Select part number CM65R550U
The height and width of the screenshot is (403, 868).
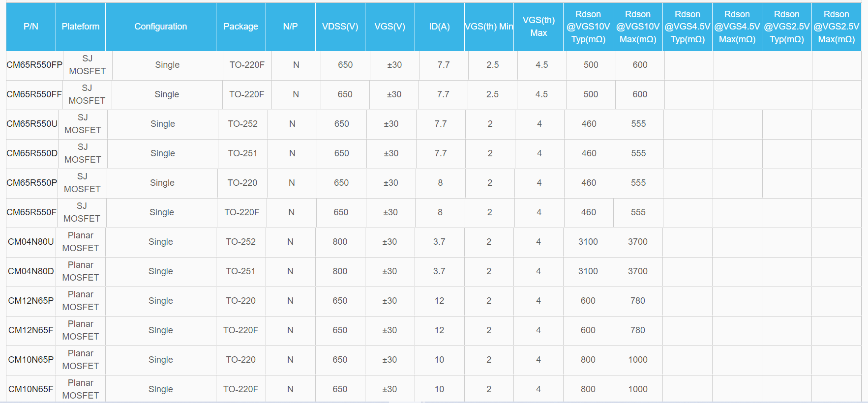pyautogui.click(x=32, y=124)
